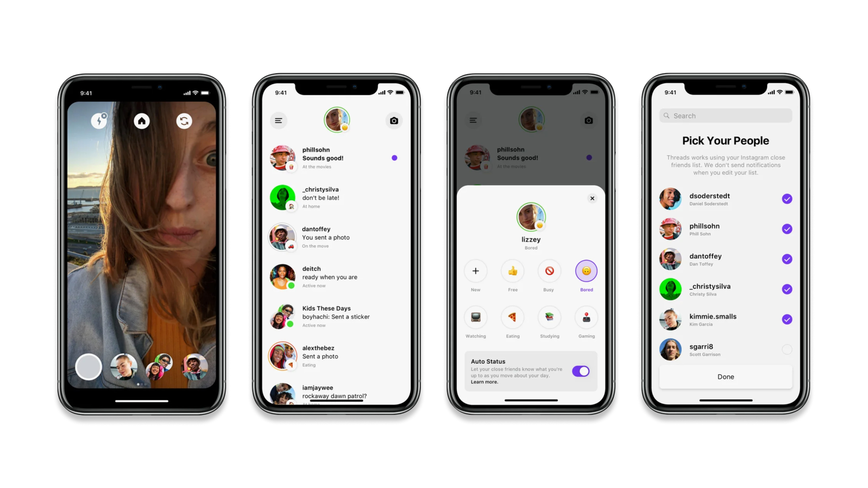Tap the flash icon on camera screen
Image resolution: width=868 pixels, height=488 pixels.
click(x=99, y=120)
